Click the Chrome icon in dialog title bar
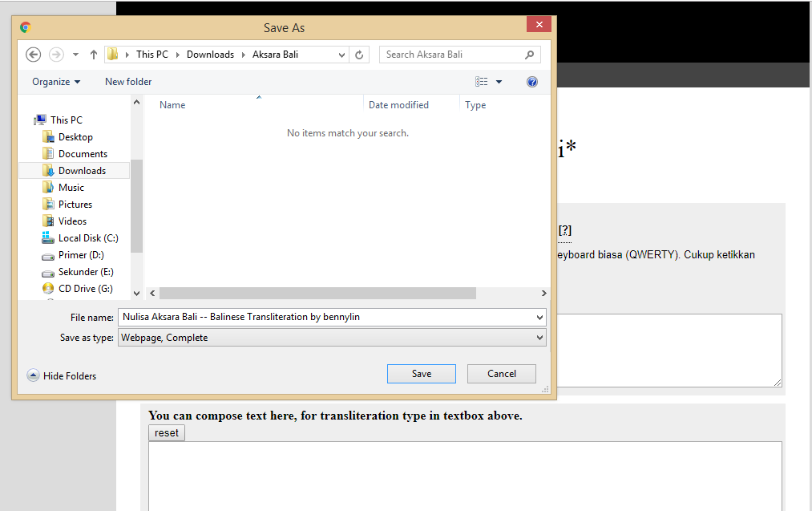 (x=26, y=27)
